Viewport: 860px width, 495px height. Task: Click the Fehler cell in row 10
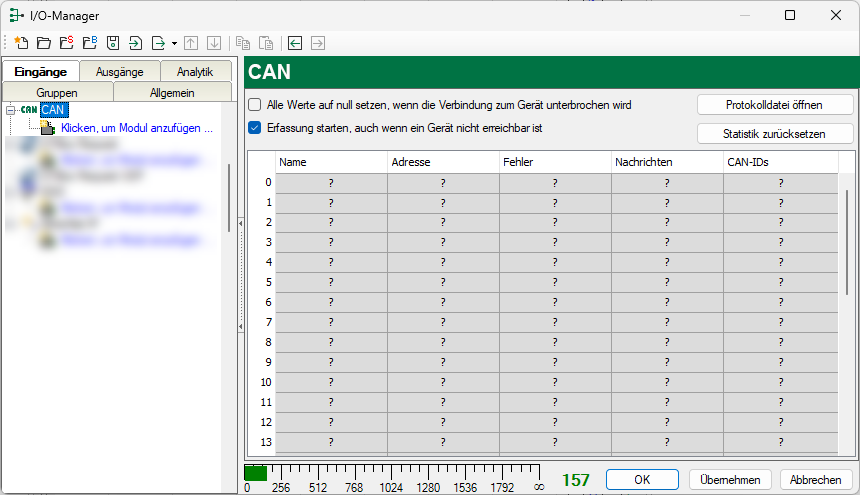(555, 382)
